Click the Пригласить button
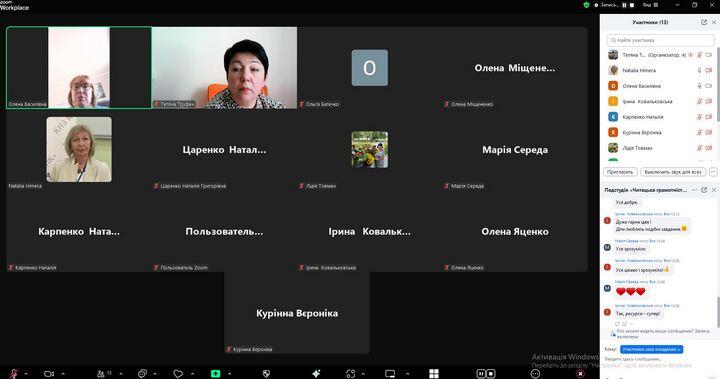This screenshot has width=720, height=379. 620,172
